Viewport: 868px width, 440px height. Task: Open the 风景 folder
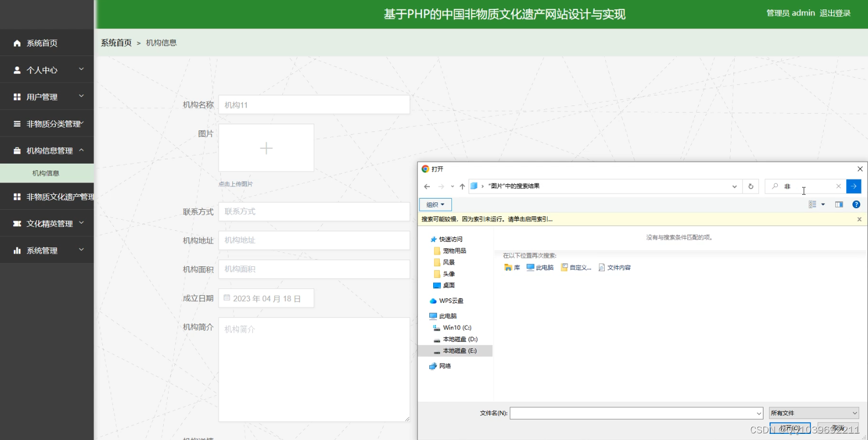pyautogui.click(x=449, y=262)
